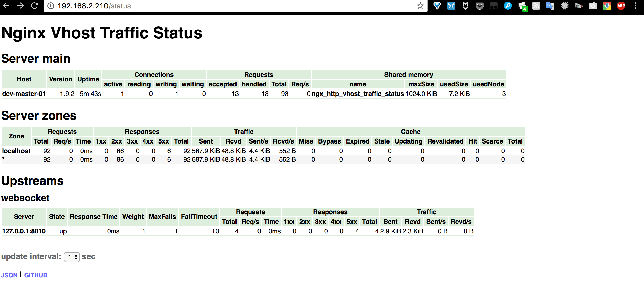Image resolution: width=644 pixels, height=286 pixels.
Task: Open the Adblock Plus extension
Action: [x=621, y=6]
